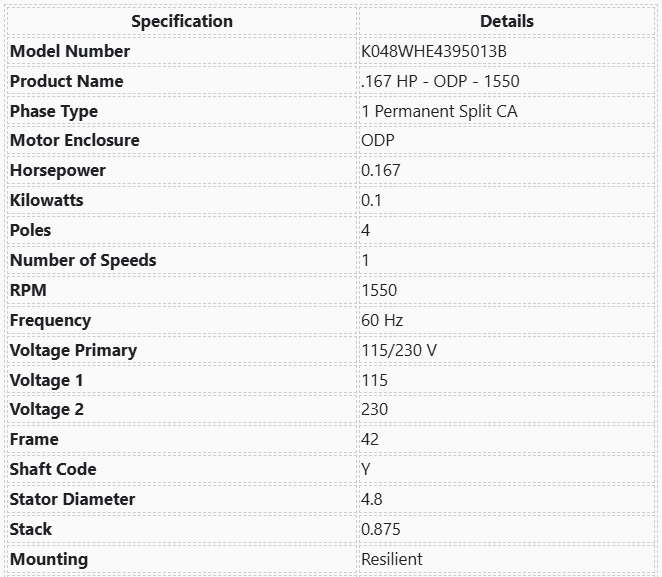Image resolution: width=662 pixels, height=577 pixels.
Task: Click the Product Name label cell
Action: pos(67,81)
